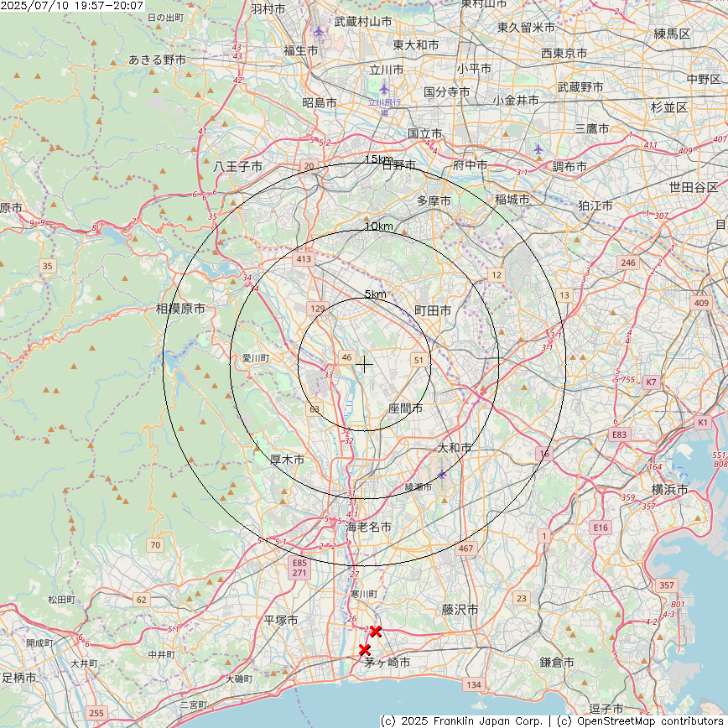The width and height of the screenshot is (728, 728).
Task: Click the 5km range ring label
Action: 376,294
